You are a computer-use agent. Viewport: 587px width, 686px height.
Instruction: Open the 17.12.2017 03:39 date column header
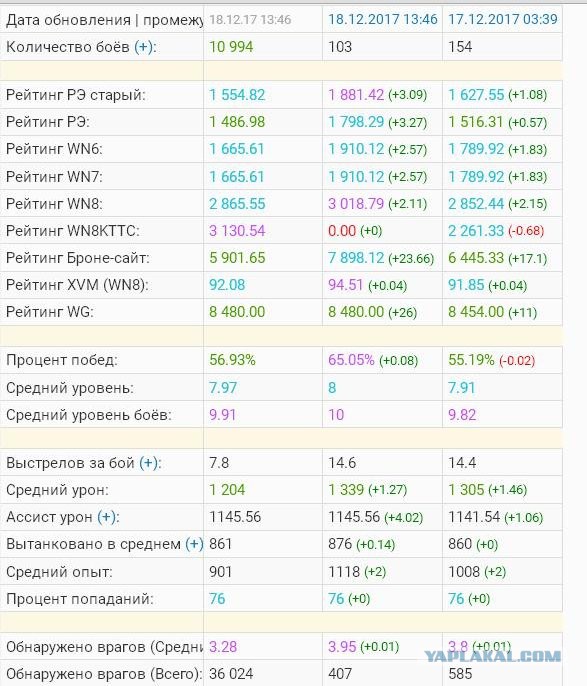(x=503, y=19)
